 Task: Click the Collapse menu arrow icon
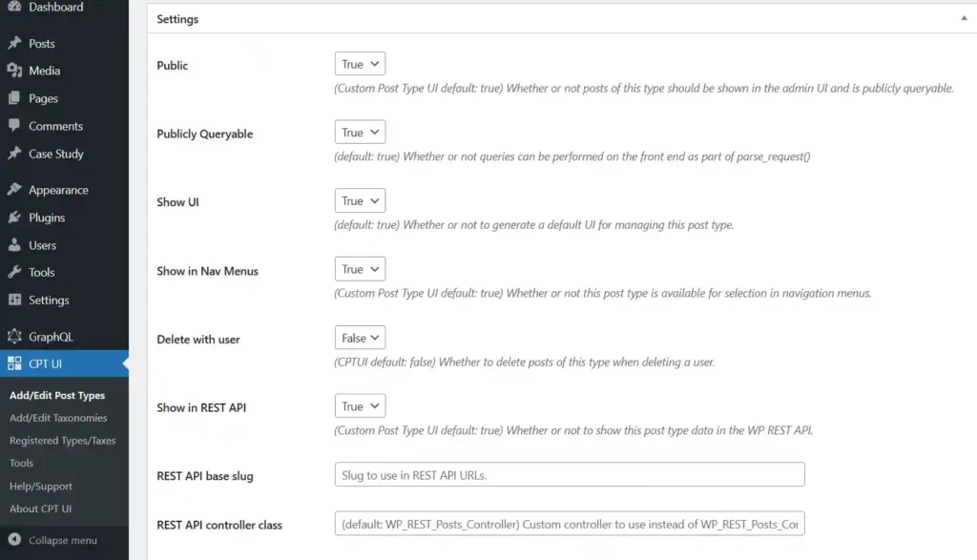(x=14, y=539)
